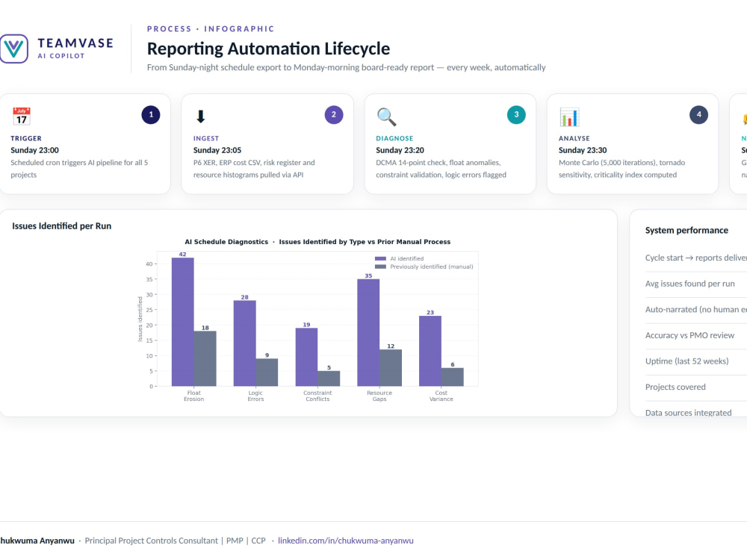This screenshot has height=560, width=747.
Task: Click the TEAMVASE brand name text
Action: pos(75,43)
